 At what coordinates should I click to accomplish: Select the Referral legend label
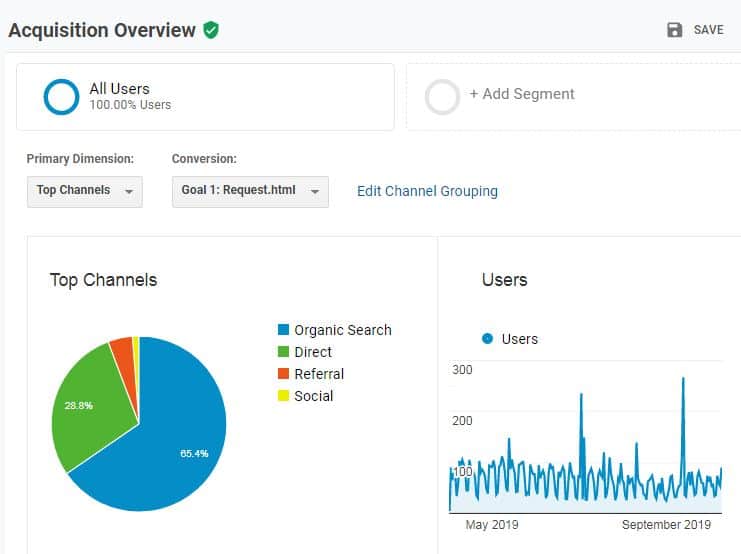pyautogui.click(x=319, y=374)
